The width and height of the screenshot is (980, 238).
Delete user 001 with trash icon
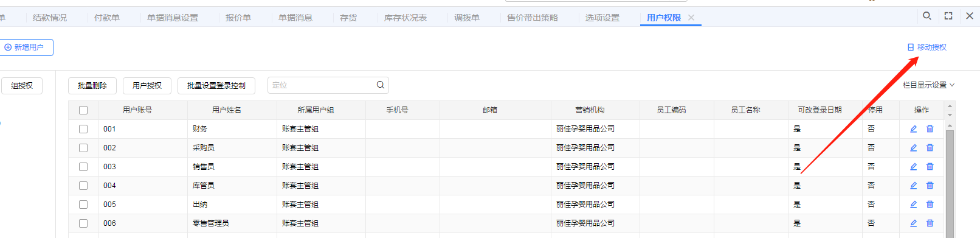(x=930, y=129)
